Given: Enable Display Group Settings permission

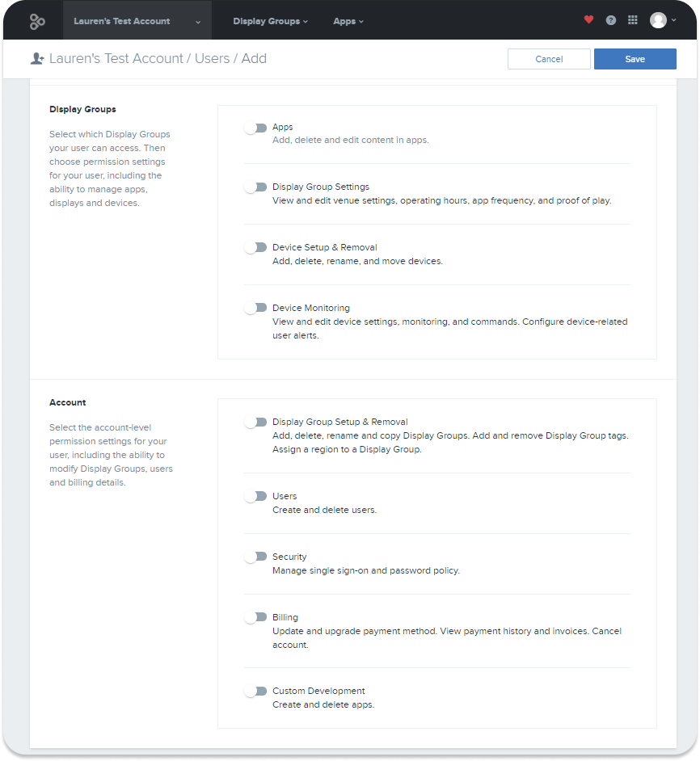Looking at the screenshot, I should point(255,187).
